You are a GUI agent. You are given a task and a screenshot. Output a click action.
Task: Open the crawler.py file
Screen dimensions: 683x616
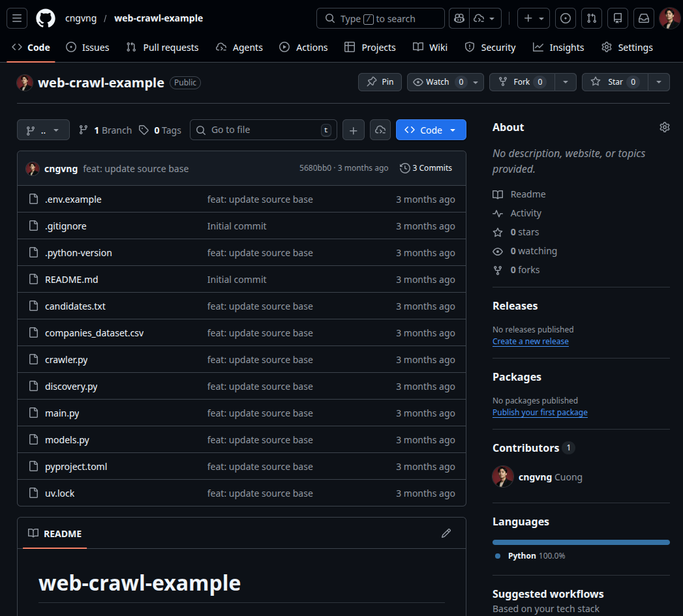[x=66, y=360]
